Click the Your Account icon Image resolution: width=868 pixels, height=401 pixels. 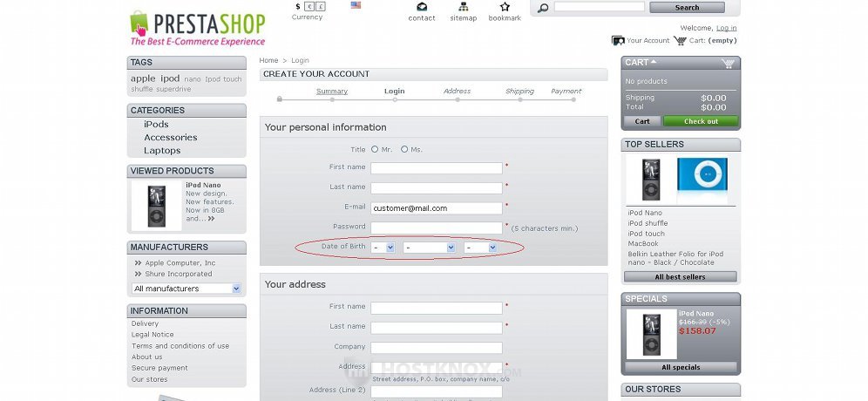click(x=618, y=40)
